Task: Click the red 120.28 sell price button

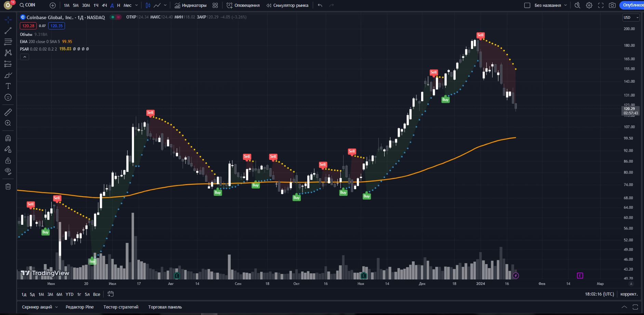Action: point(28,26)
